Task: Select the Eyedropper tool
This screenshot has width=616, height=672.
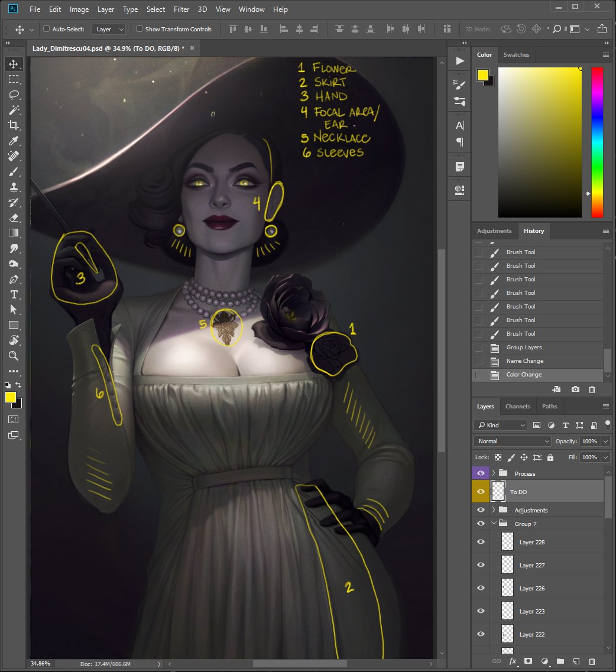Action: click(13, 141)
